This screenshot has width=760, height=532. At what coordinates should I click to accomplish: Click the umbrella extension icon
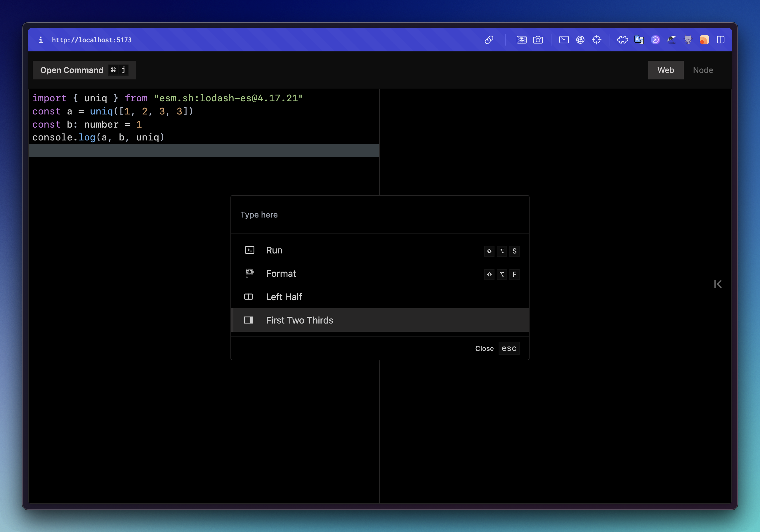coord(671,40)
